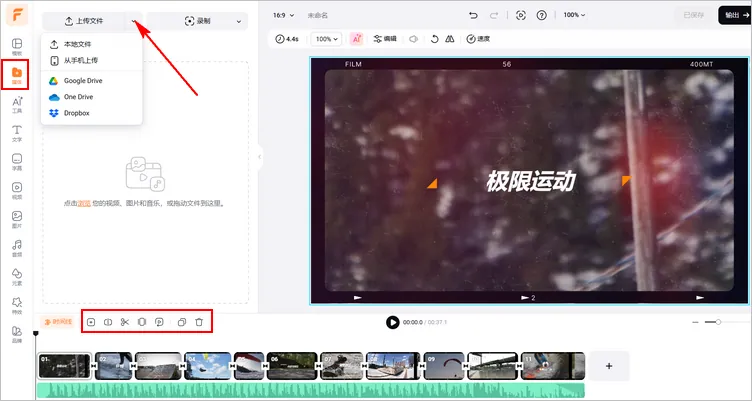Flip the clip with the mirror icon
This screenshot has height=401, width=752.
(x=449, y=39)
